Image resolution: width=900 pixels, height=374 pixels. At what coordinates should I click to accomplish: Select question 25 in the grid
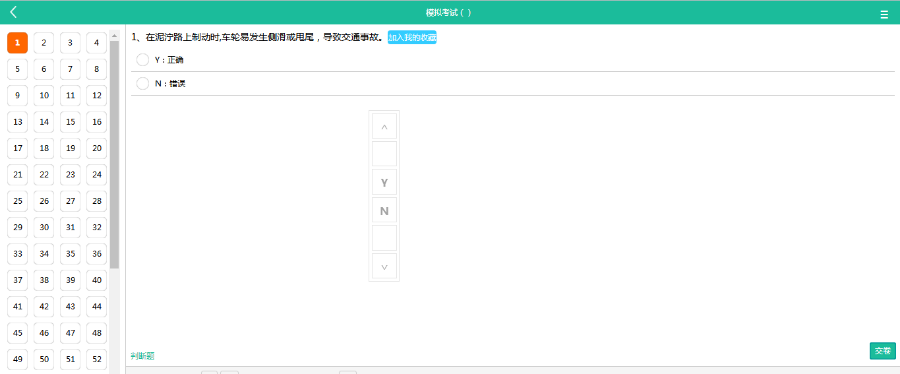coord(17,201)
